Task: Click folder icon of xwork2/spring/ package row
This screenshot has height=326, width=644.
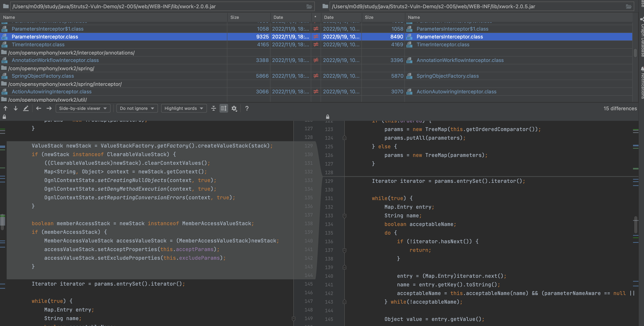Action: tap(4, 68)
